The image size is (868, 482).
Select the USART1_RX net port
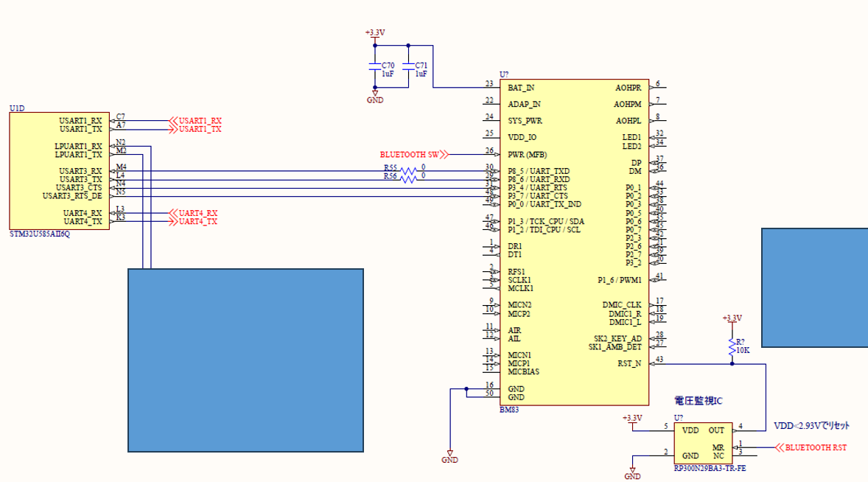[x=195, y=121]
